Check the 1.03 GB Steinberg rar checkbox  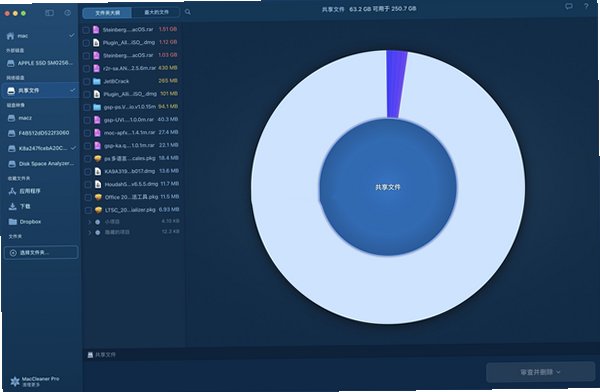(86, 56)
